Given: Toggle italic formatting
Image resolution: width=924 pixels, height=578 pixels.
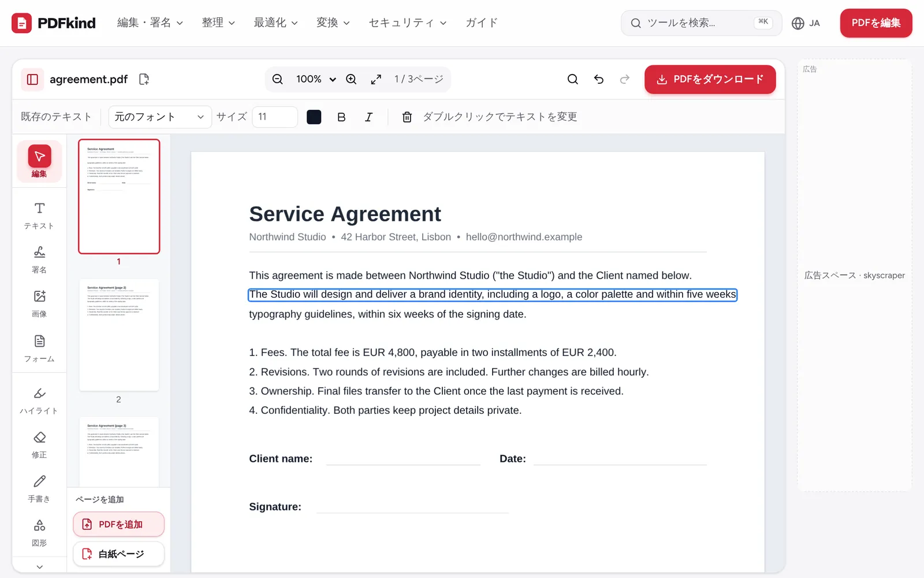Looking at the screenshot, I should click(x=368, y=117).
